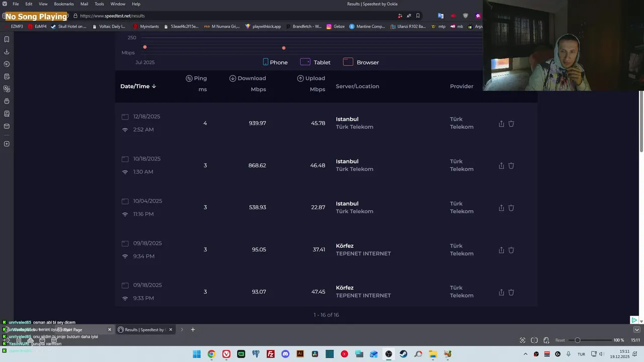This screenshot has width=644, height=362.
Task: Open the View menu
Action: pyautogui.click(x=43, y=4)
